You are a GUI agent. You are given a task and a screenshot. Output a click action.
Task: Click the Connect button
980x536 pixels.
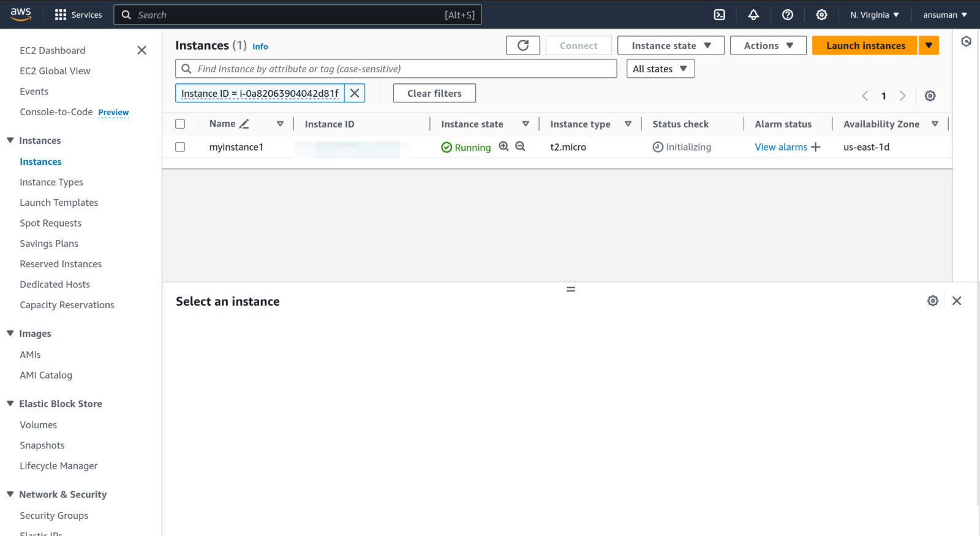(x=578, y=45)
